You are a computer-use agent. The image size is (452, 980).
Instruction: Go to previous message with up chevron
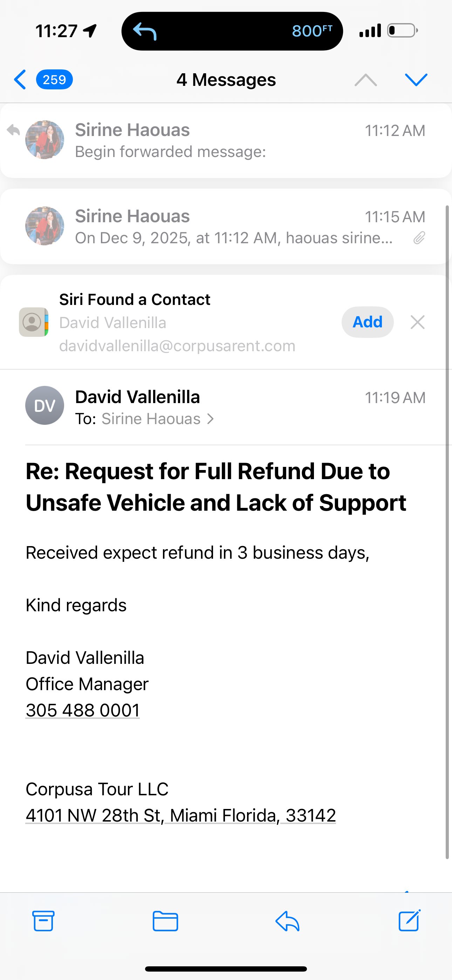coord(366,80)
